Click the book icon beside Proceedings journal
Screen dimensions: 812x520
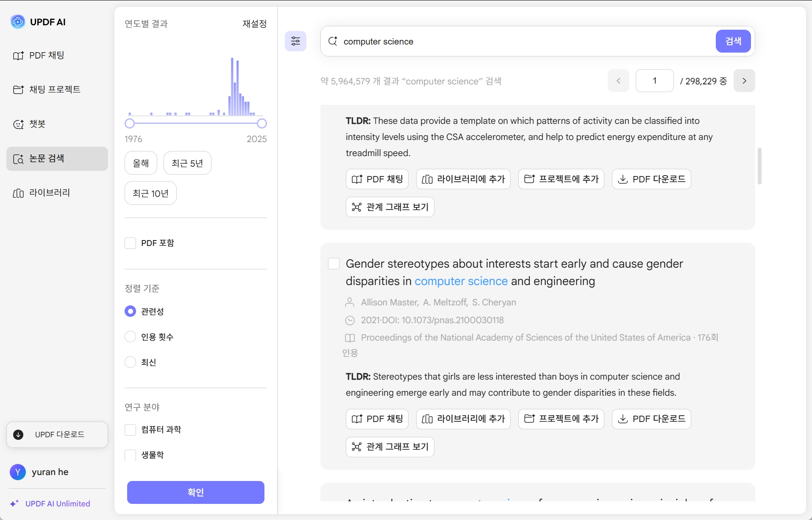pyautogui.click(x=350, y=338)
